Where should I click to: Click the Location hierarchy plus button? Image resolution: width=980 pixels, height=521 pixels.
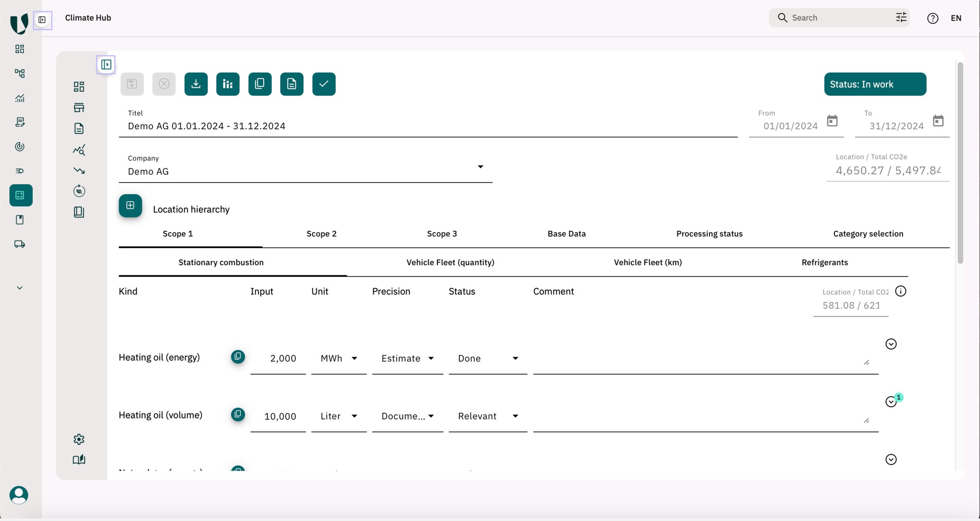point(130,205)
